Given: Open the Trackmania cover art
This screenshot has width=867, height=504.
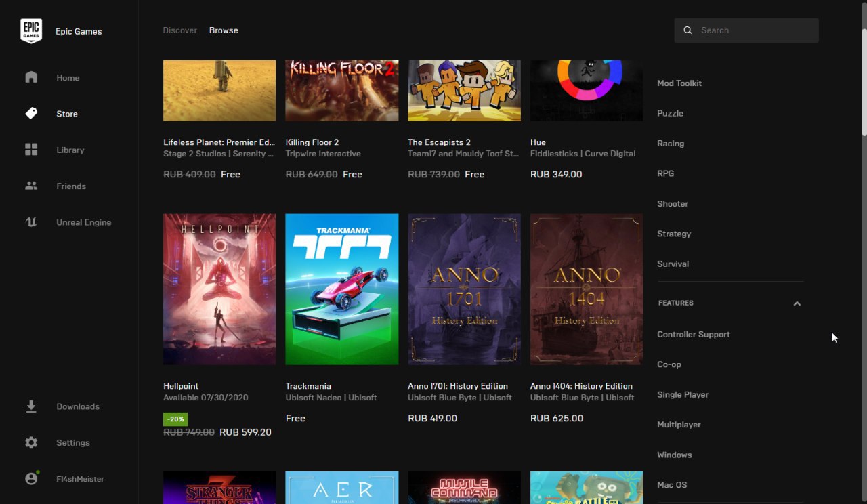Looking at the screenshot, I should click(342, 289).
